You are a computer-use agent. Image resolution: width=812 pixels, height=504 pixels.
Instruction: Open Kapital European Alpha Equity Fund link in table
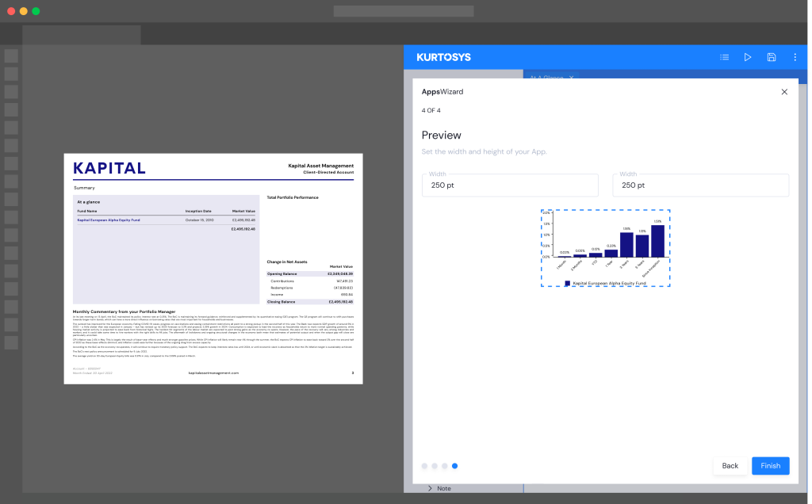tap(109, 220)
